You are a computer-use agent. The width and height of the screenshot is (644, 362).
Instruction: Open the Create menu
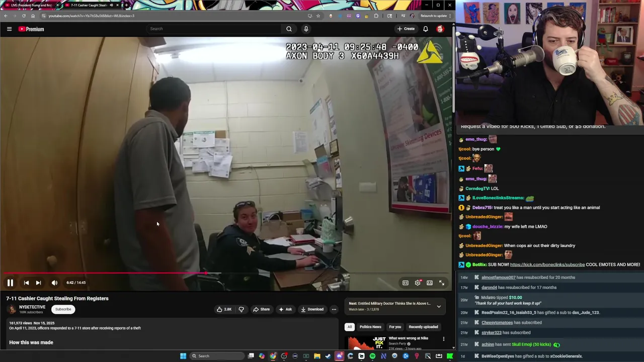point(406,29)
